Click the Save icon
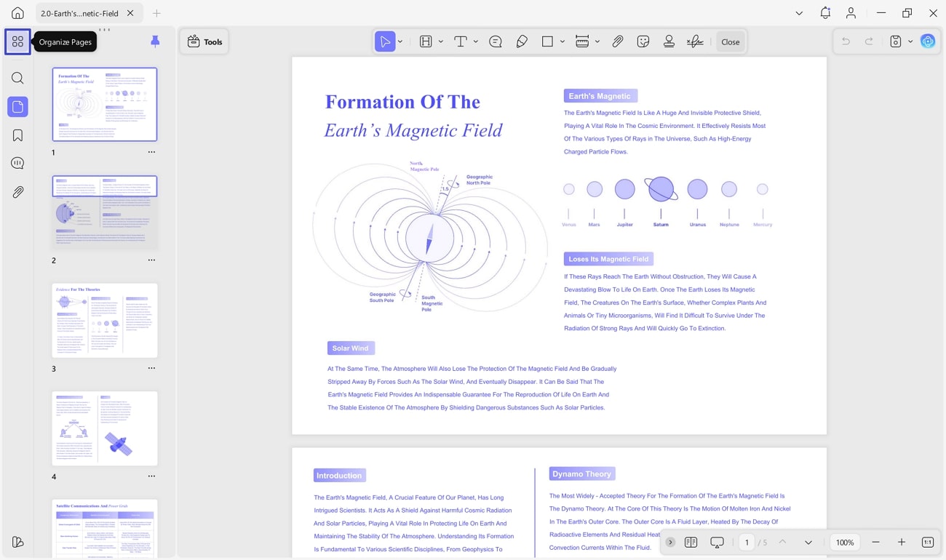The height and width of the screenshot is (560, 946). (896, 42)
